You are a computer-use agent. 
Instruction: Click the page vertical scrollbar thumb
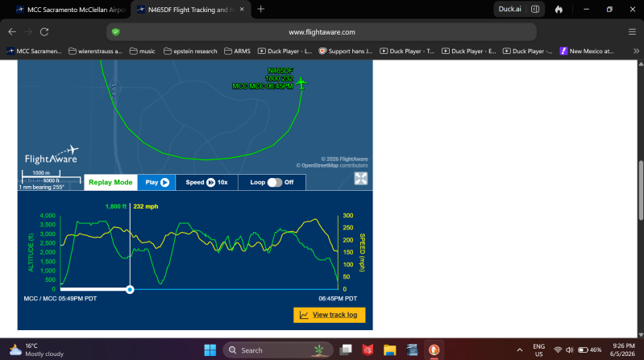641,191
